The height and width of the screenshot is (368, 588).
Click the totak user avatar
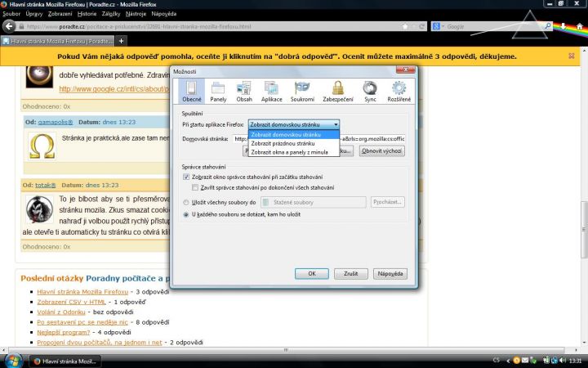(x=39, y=209)
